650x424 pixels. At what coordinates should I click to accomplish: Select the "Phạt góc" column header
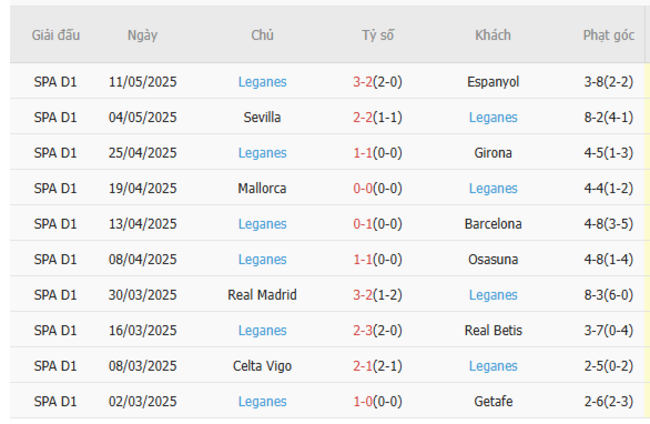point(608,35)
